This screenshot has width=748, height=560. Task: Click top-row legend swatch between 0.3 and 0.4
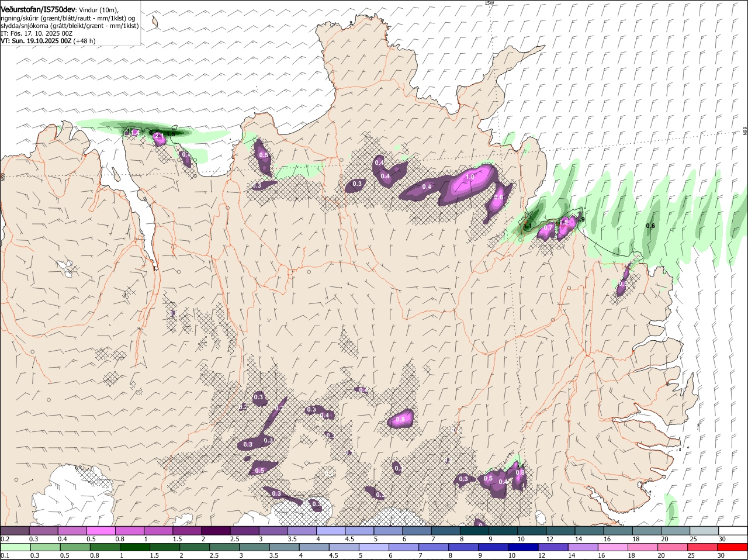pyautogui.click(x=43, y=530)
